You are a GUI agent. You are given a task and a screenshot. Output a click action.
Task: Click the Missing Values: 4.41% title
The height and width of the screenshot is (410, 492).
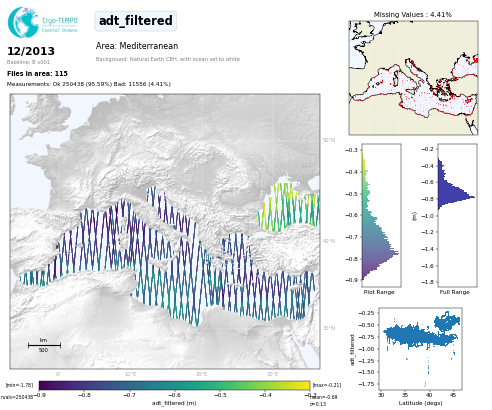click(412, 14)
